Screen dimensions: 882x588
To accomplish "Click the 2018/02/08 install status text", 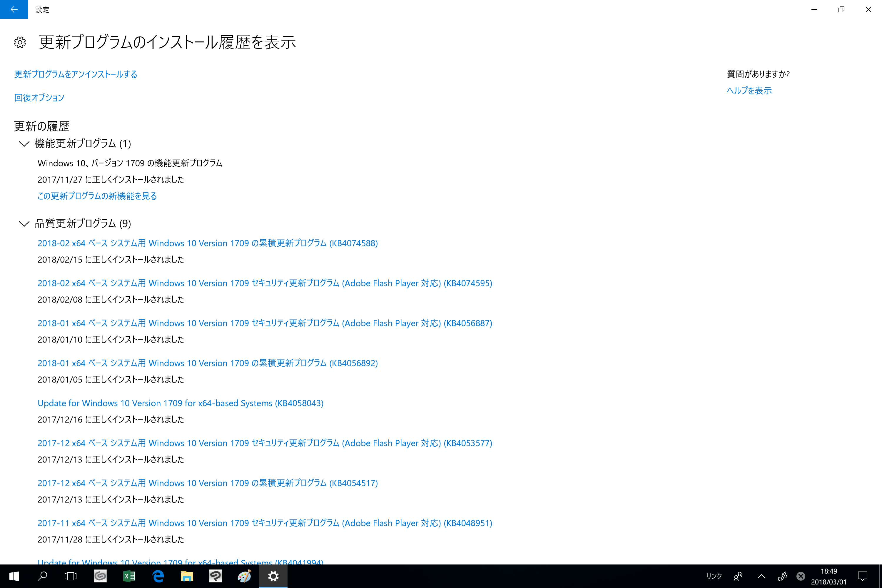I will tap(111, 300).
